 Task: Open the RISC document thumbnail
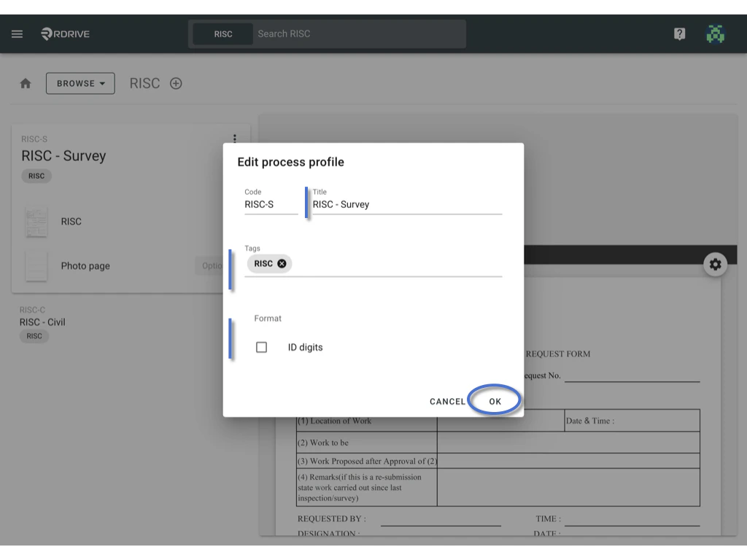tap(36, 222)
